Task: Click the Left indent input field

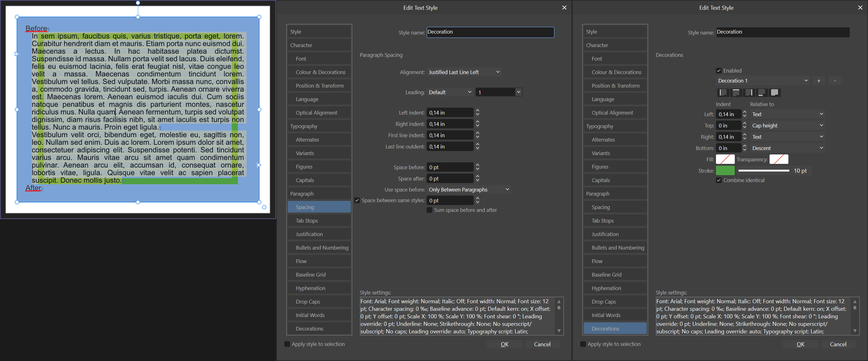Action: click(450, 113)
